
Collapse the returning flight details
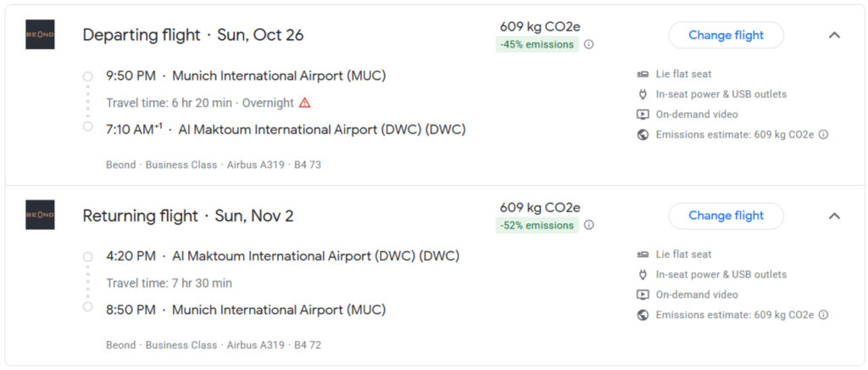pos(834,216)
